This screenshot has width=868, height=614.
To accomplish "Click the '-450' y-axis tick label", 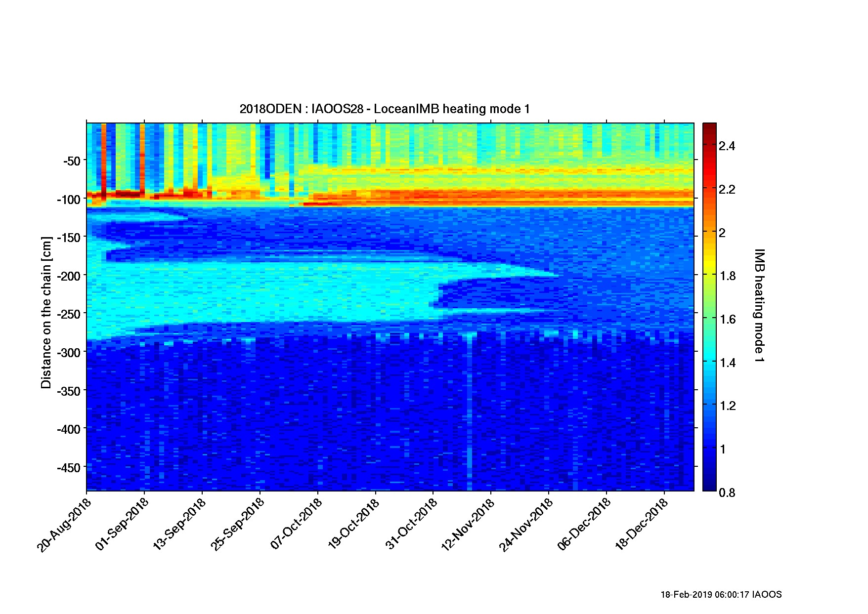I will 68,468.
